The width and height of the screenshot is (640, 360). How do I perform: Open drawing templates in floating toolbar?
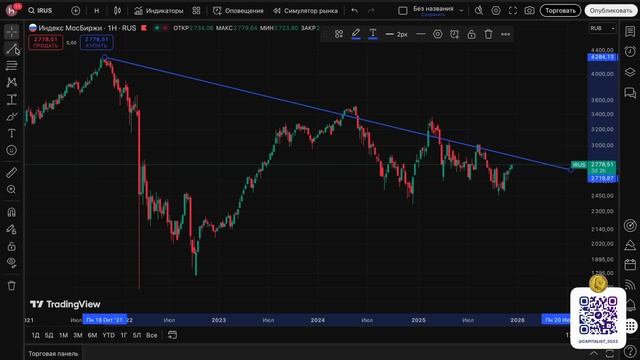339,34
